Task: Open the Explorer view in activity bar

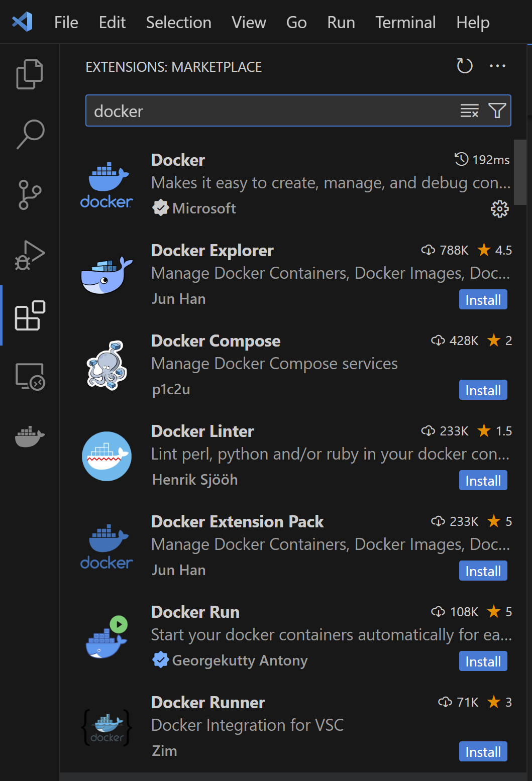Action: click(30, 74)
